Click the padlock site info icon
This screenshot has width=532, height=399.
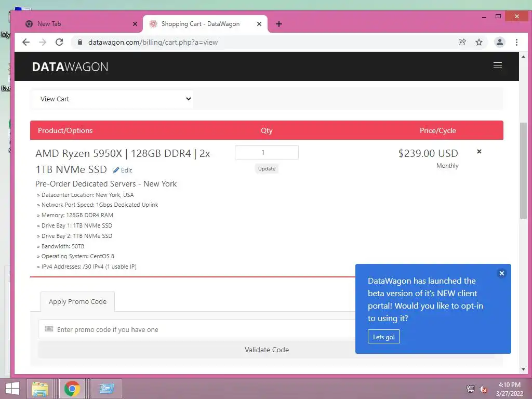[79, 42]
